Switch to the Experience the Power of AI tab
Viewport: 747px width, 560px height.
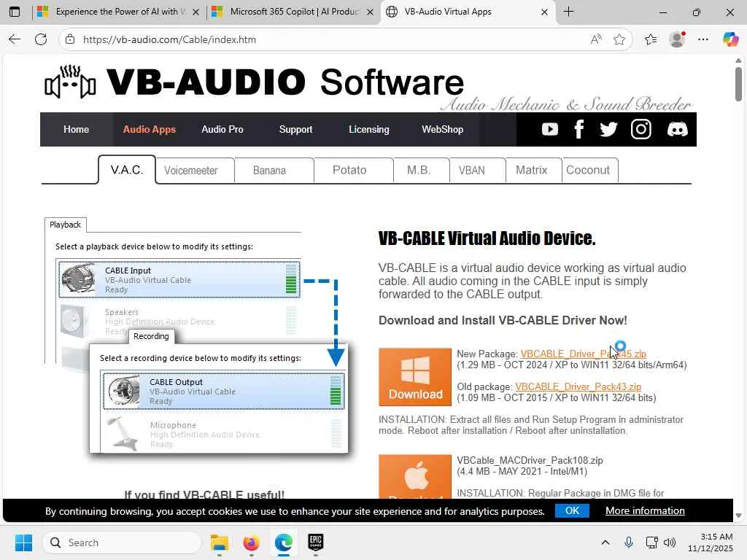coord(117,12)
